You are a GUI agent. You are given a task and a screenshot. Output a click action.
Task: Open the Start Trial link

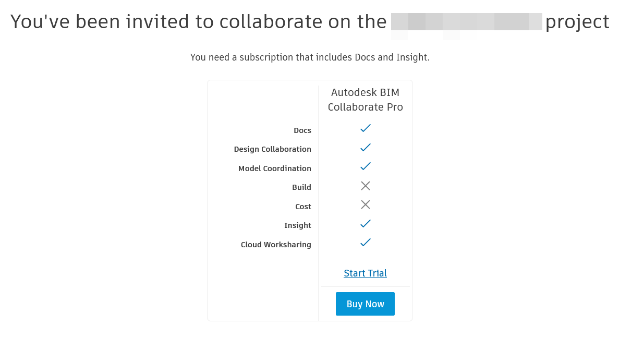coord(365,273)
